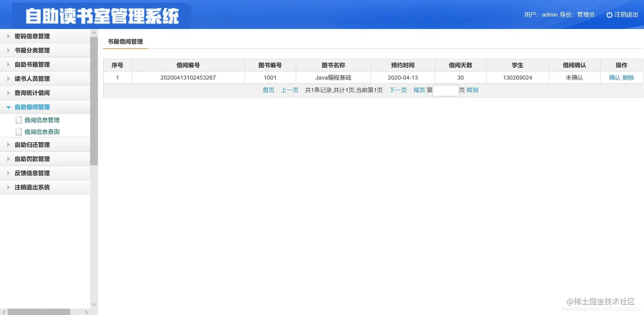644x315 pixels.
Task: Click the record count text 共1条记录
Action: (319, 90)
